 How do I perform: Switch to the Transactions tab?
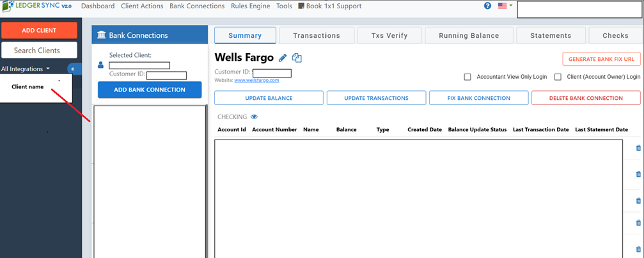[x=317, y=35]
